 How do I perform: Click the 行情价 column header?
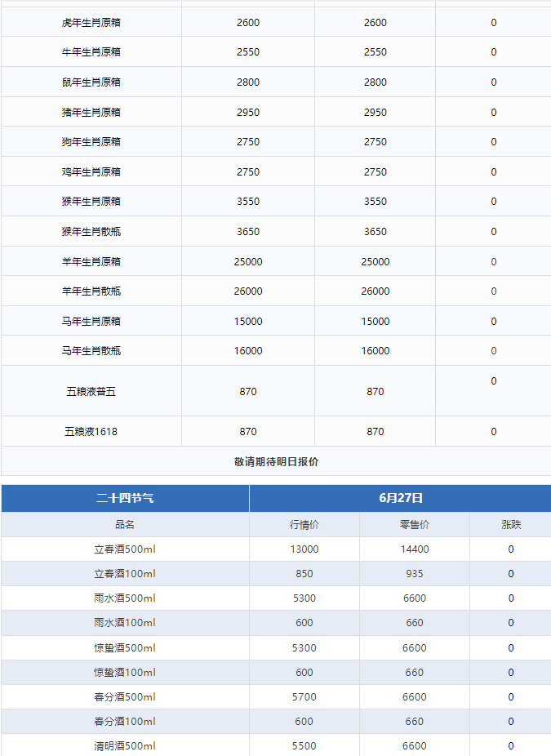click(304, 525)
